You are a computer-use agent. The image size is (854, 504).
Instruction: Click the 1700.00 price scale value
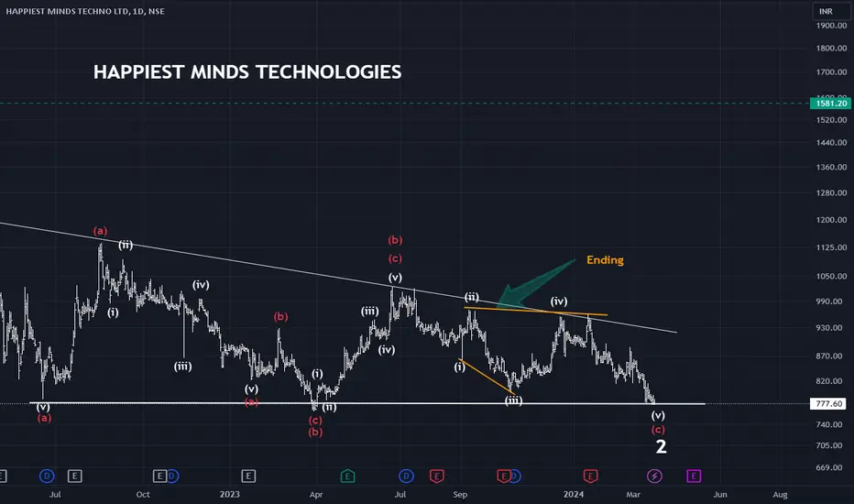(x=832, y=71)
